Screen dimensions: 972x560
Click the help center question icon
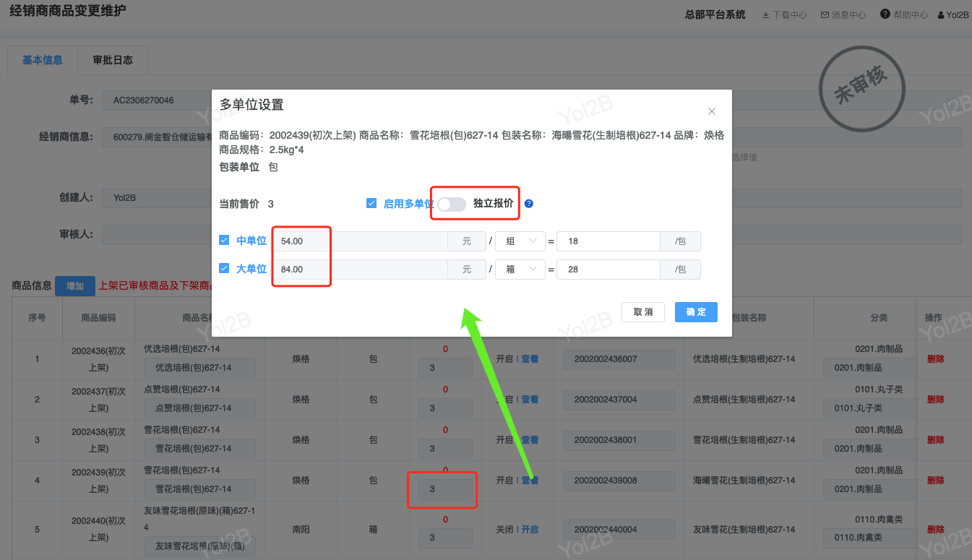click(885, 14)
